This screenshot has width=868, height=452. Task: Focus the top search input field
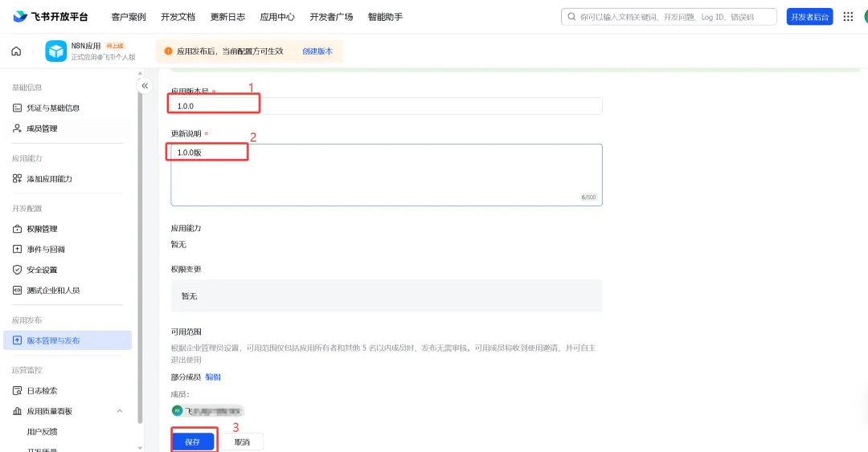(669, 17)
